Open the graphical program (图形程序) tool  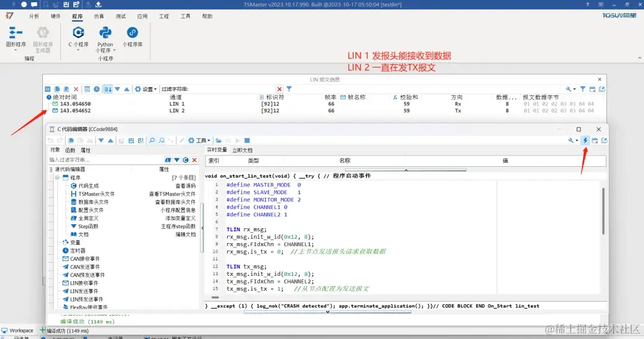pyautogui.click(x=16, y=38)
